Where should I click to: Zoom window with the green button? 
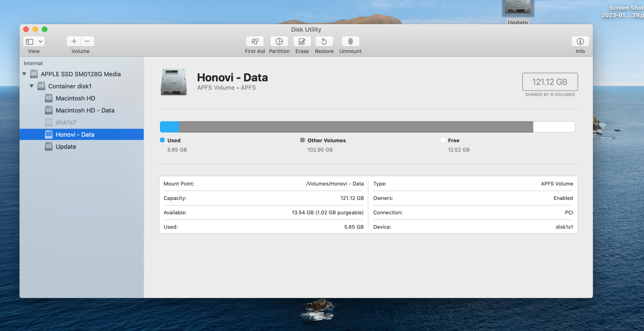pyautogui.click(x=45, y=29)
